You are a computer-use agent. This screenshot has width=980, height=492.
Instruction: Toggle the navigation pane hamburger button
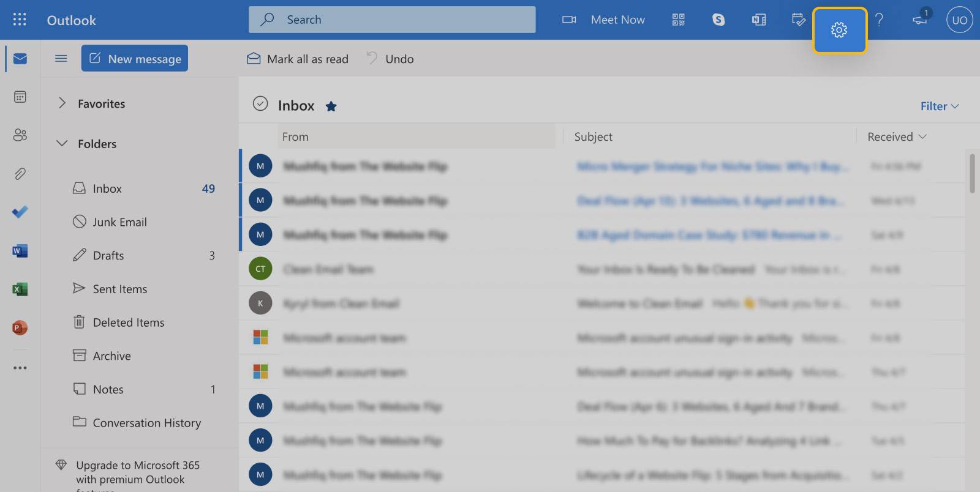(61, 59)
